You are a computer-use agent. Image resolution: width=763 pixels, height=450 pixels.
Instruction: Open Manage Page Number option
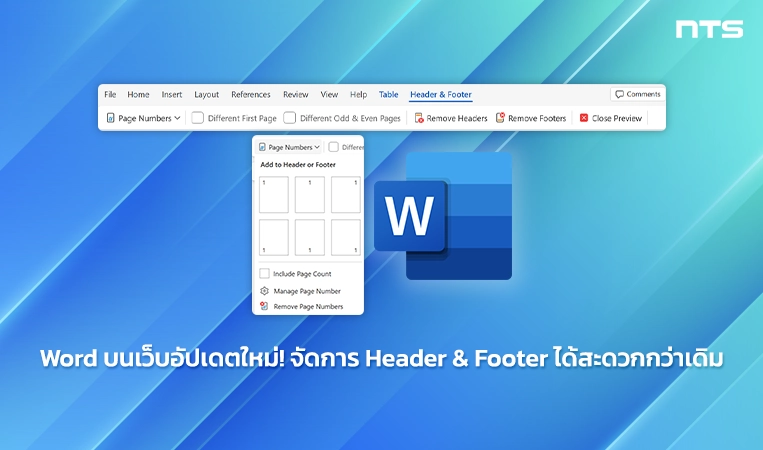click(307, 291)
